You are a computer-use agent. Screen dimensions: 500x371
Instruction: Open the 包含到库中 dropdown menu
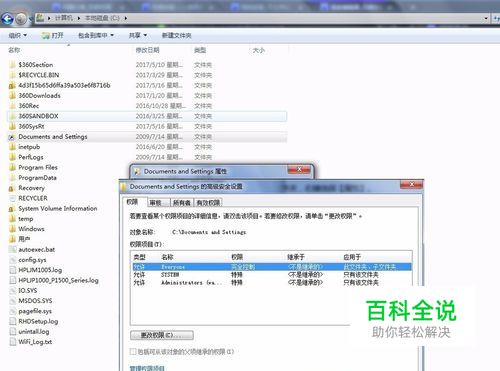tap(96, 35)
